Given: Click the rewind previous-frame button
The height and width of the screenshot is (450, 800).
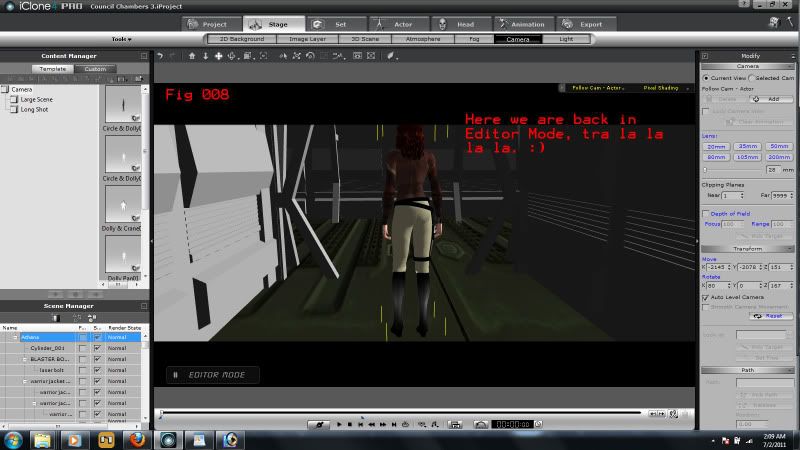Looking at the screenshot, I should [x=372, y=424].
